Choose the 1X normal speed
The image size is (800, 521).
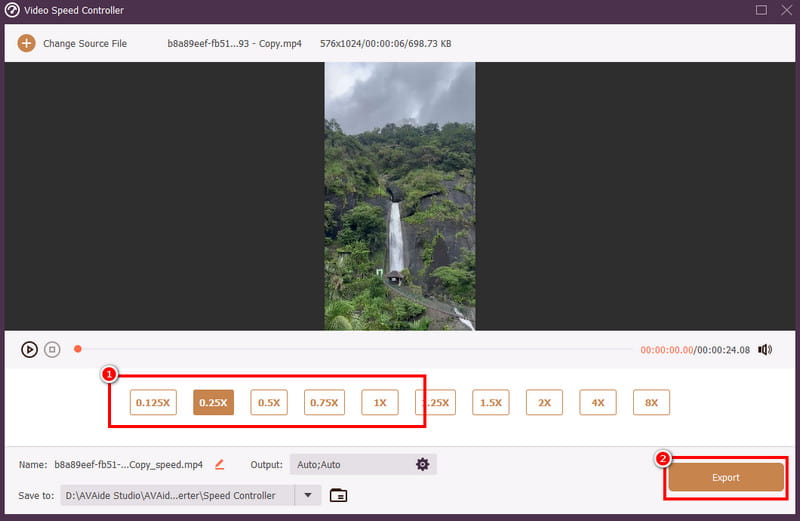click(x=380, y=403)
